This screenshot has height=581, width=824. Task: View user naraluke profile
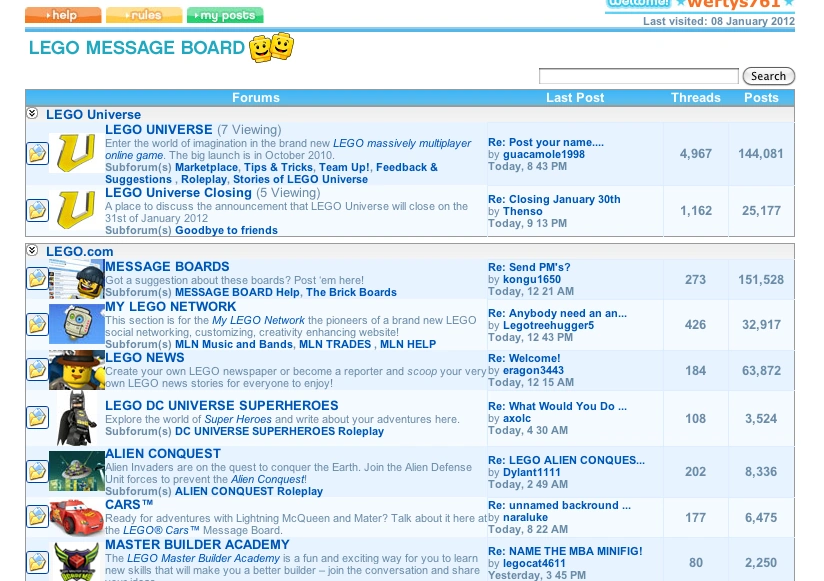525,517
